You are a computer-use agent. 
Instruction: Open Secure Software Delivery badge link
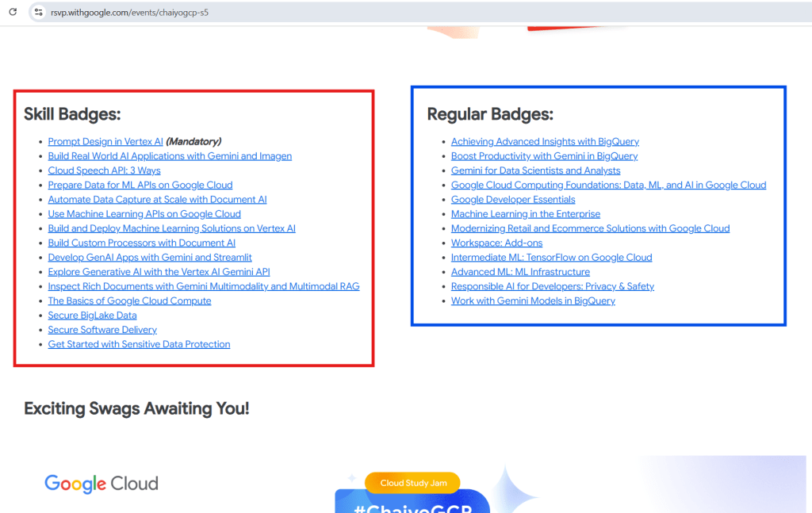point(102,330)
